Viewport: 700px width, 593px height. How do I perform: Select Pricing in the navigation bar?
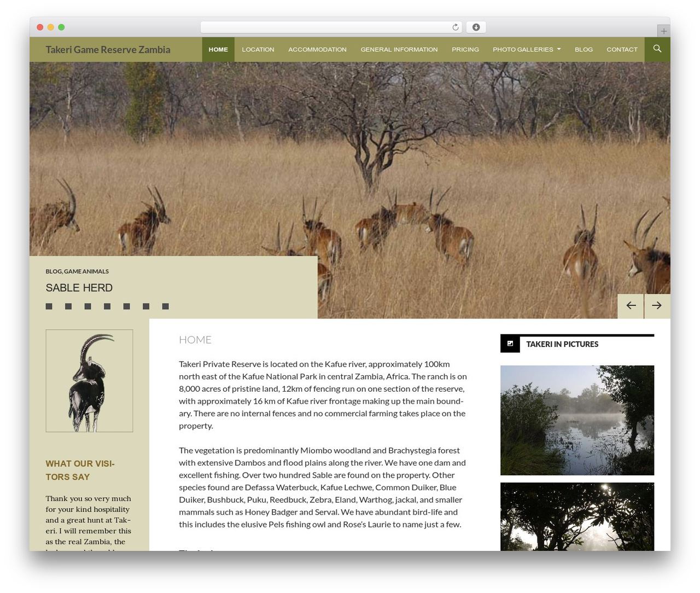pos(465,49)
